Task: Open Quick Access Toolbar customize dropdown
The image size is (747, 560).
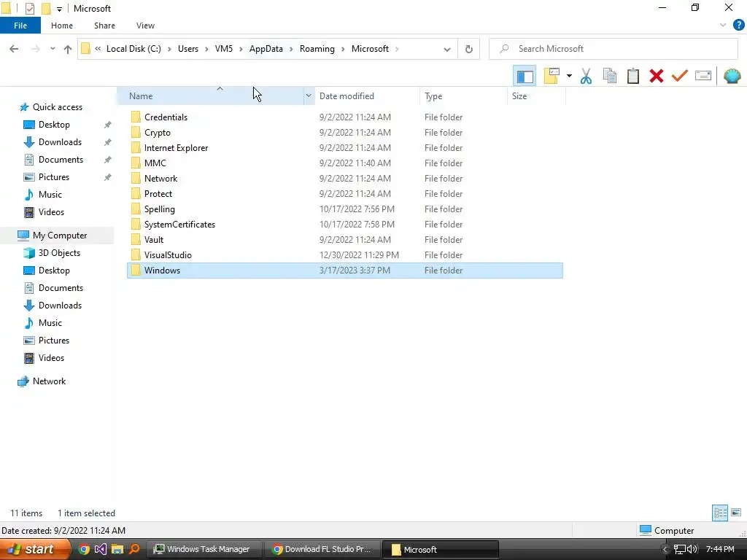Action: pos(59,9)
